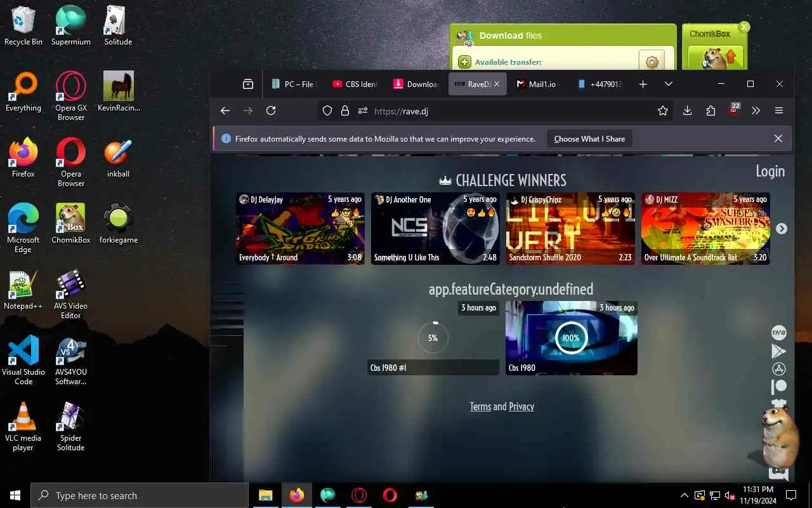Switch to the CBS Ident tab

point(355,84)
